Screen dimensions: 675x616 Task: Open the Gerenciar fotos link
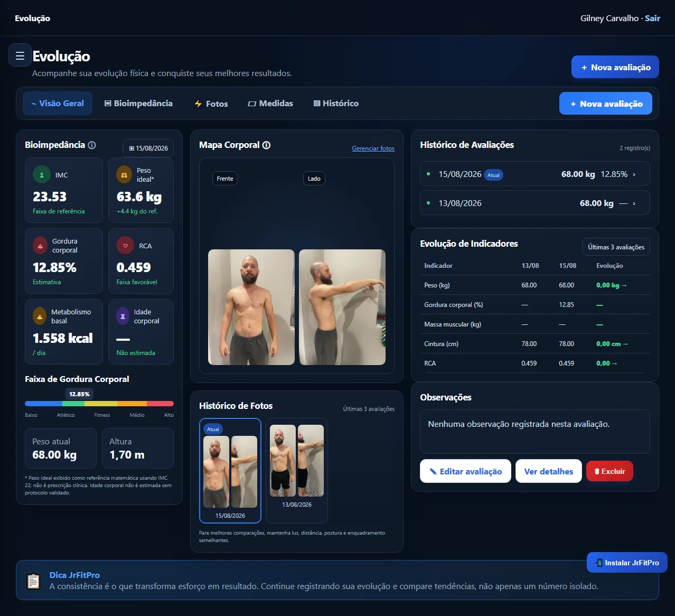point(373,148)
